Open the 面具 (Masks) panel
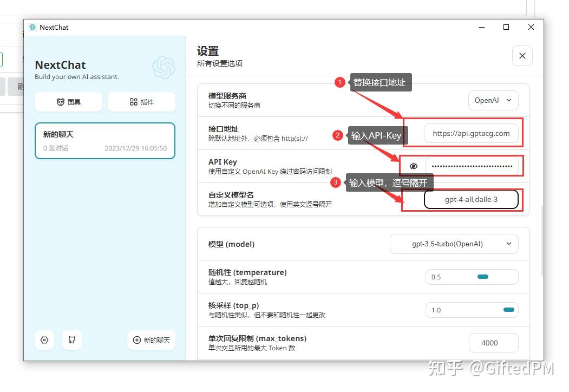This screenshot has width=569, height=392. pyautogui.click(x=68, y=101)
